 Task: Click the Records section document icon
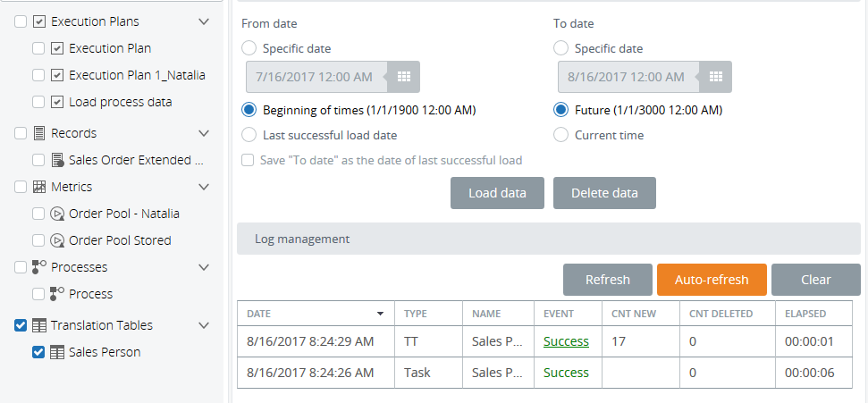[39, 133]
